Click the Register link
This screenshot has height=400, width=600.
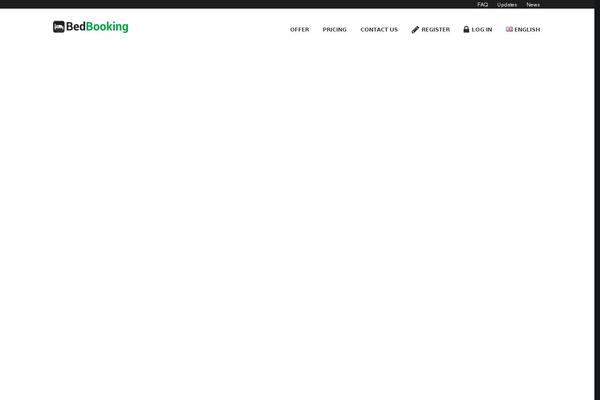pyautogui.click(x=430, y=29)
